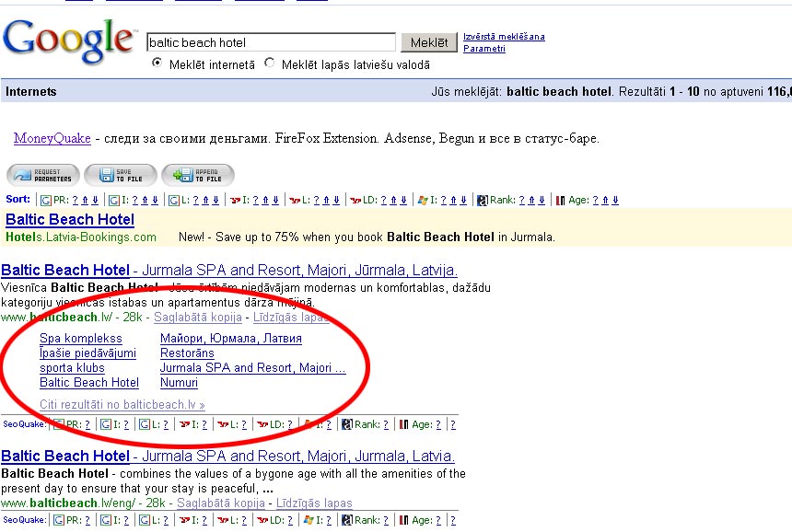Open the result titled '...Majori, Jūrmala, Latvija.'
The image size is (792, 532).
(x=228, y=271)
